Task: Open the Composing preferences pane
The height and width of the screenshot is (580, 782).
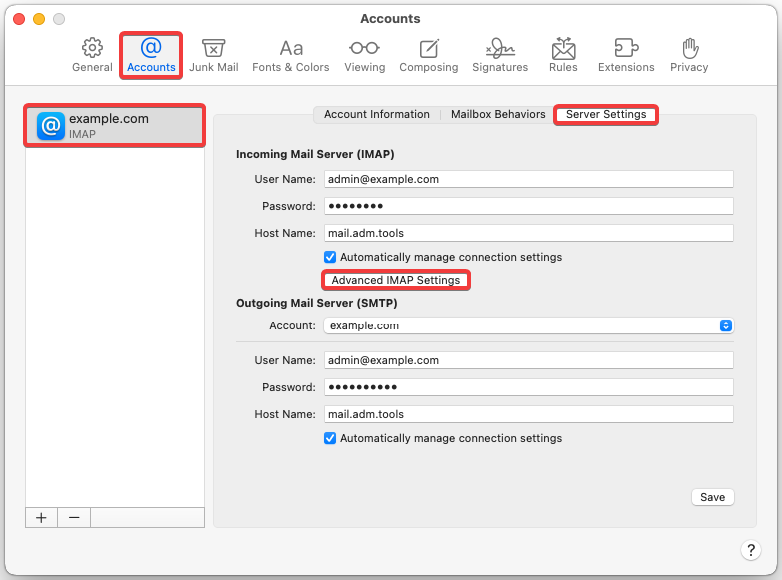Action: click(x=428, y=55)
